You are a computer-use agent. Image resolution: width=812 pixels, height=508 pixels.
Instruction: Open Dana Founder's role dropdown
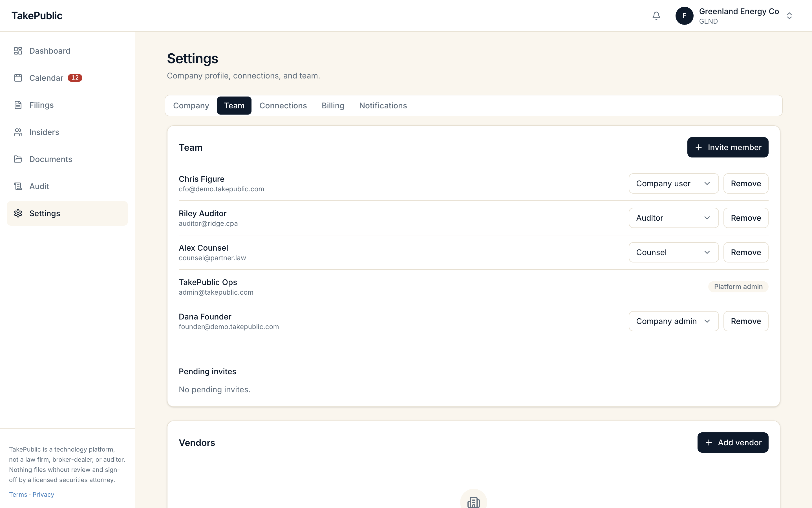point(673,321)
